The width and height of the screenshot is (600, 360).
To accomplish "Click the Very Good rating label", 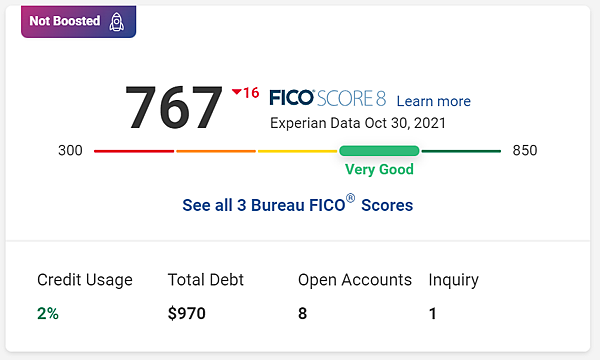I will pos(379,169).
